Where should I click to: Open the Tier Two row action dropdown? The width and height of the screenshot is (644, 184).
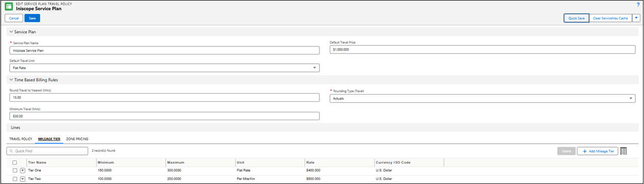click(x=22, y=178)
